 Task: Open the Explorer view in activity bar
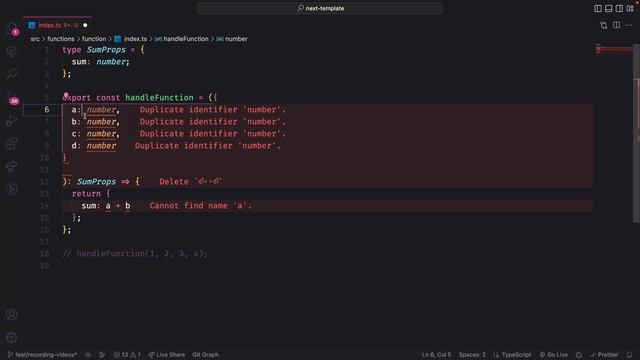pos(12,29)
